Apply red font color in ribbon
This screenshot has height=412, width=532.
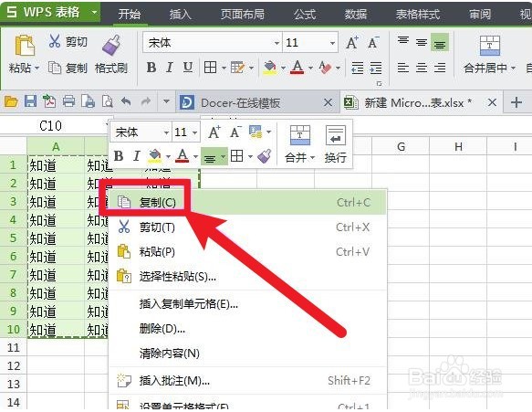297,68
